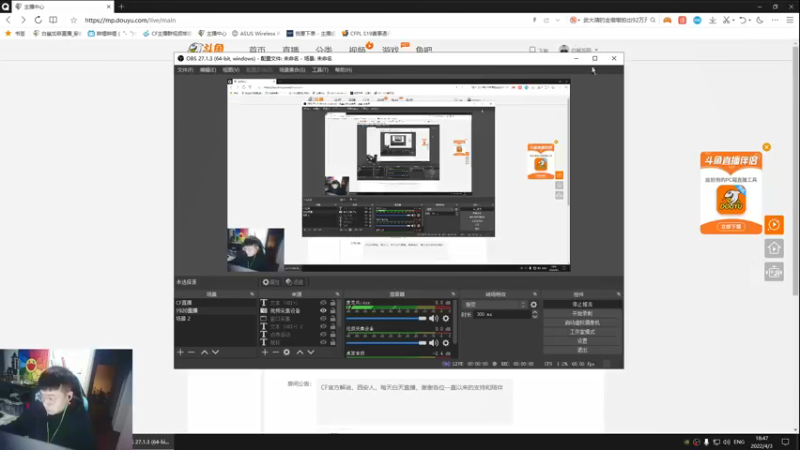This screenshot has height=450, width=800.
Task: Toggle visibility eye of the last source row
Action: [x=323, y=342]
